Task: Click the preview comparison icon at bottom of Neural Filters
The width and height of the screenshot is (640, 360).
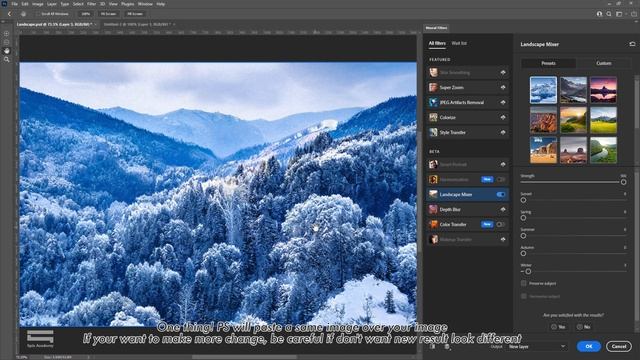Action: pos(433,347)
